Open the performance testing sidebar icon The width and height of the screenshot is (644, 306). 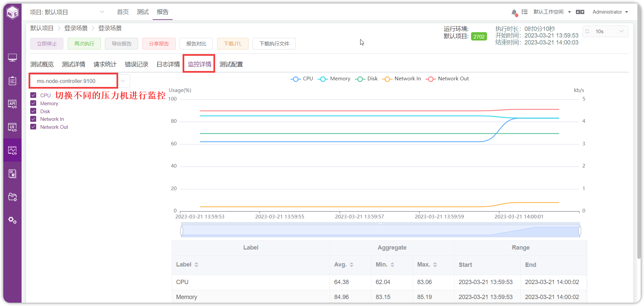[12, 150]
